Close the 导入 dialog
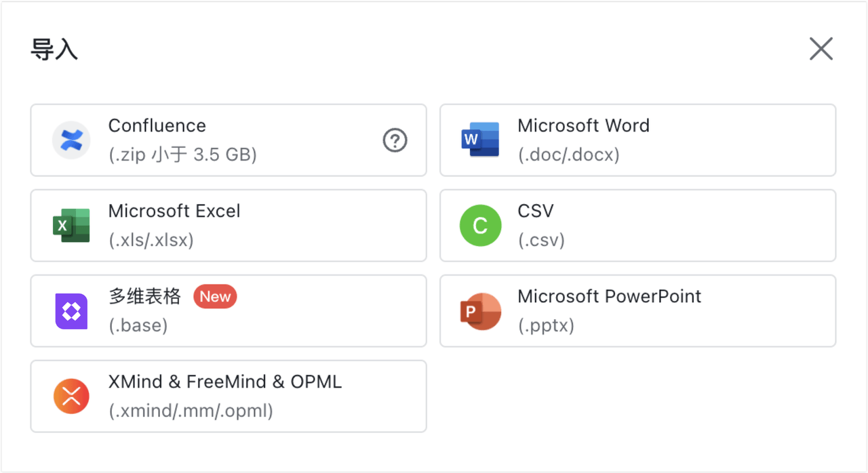The height and width of the screenshot is (473, 868). pyautogui.click(x=821, y=49)
